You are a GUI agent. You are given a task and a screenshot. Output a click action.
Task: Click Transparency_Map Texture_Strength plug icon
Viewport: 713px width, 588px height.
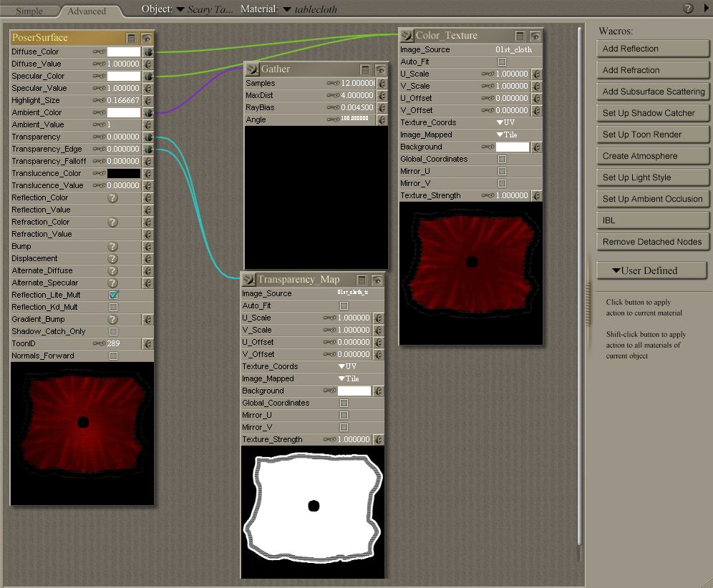click(378, 440)
